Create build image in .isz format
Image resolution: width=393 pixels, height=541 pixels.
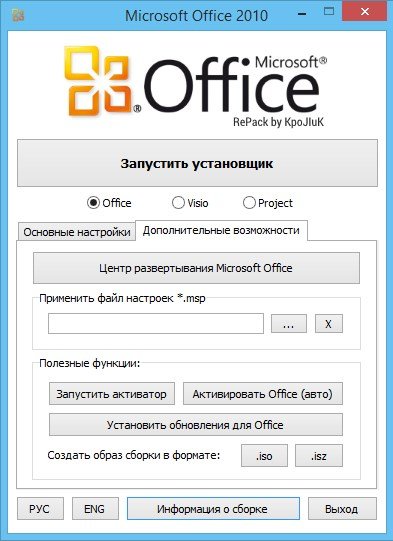pyautogui.click(x=319, y=456)
